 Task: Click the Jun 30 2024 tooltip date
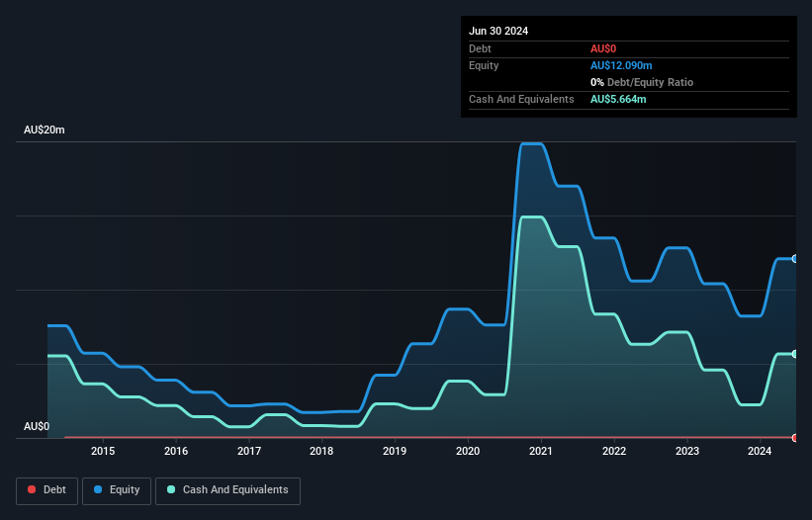point(498,31)
